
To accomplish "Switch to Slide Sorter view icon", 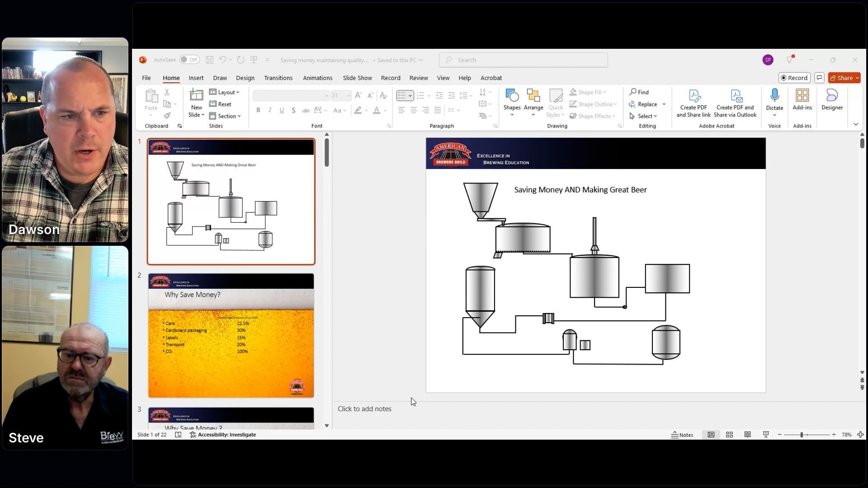I will pyautogui.click(x=729, y=435).
